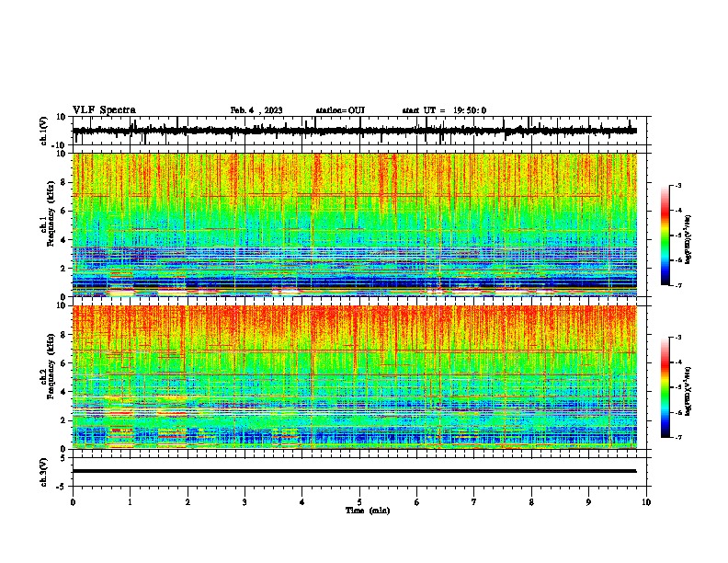Click tick label "1" on the Time axis
The image size is (728, 563).
pos(130,502)
